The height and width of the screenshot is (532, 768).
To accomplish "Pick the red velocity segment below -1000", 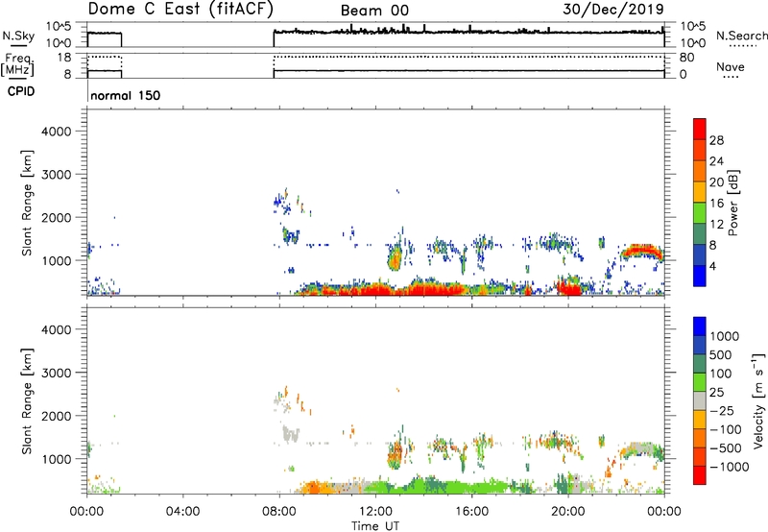I will pos(700,475).
